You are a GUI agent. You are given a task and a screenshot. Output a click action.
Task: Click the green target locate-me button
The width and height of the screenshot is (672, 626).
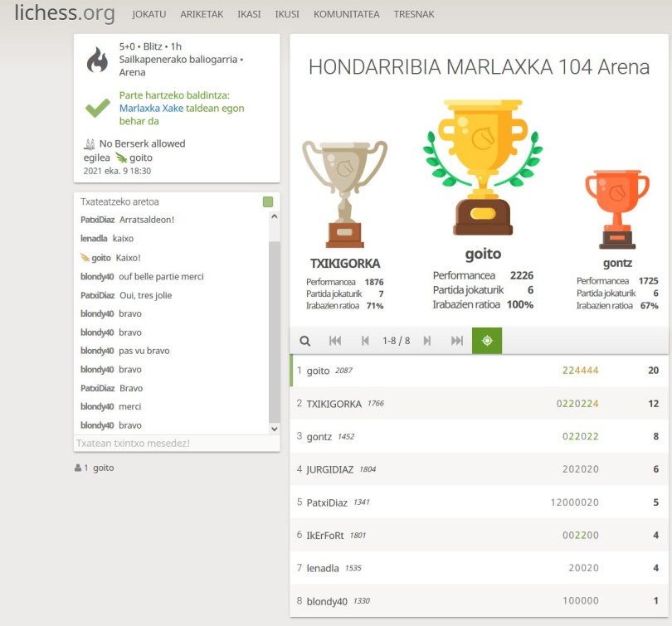tap(487, 341)
